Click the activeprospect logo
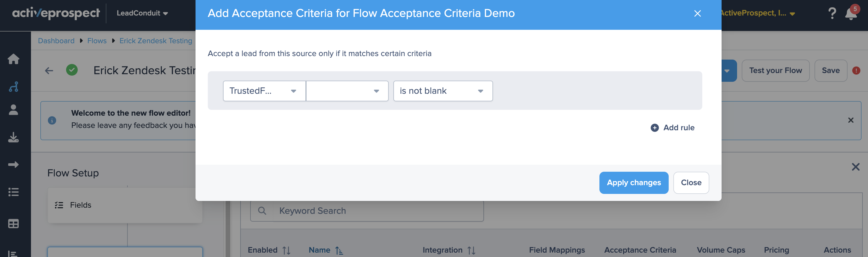 [x=56, y=13]
